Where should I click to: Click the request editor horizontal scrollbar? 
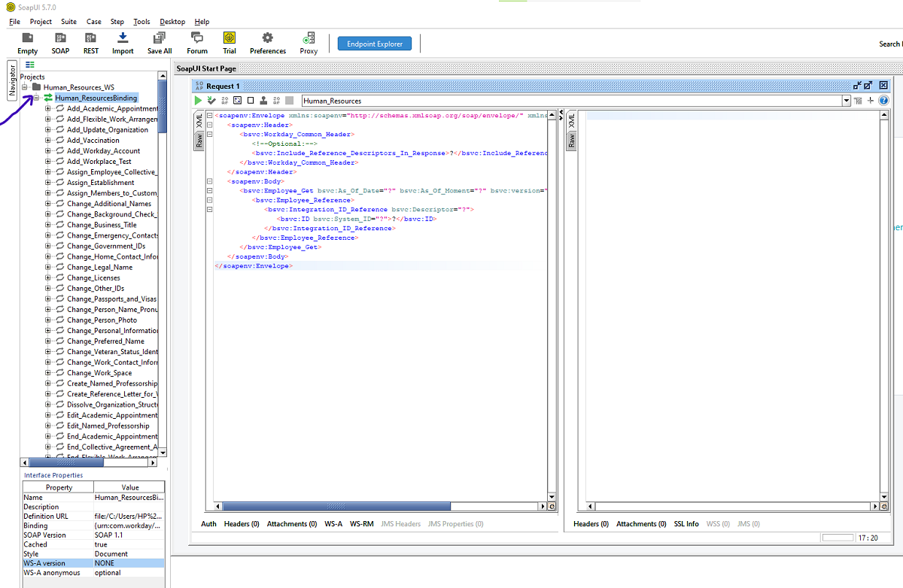click(336, 507)
